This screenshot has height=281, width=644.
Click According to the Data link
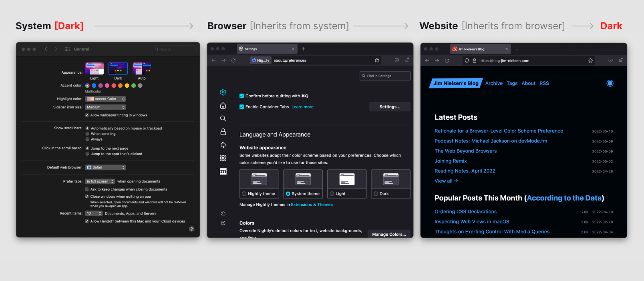pos(564,198)
